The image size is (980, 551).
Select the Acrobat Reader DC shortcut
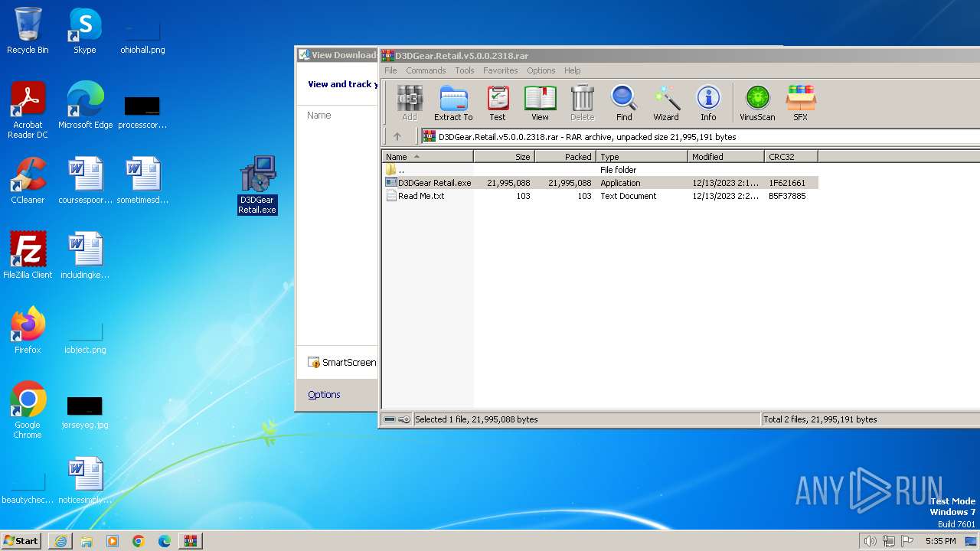(28, 111)
